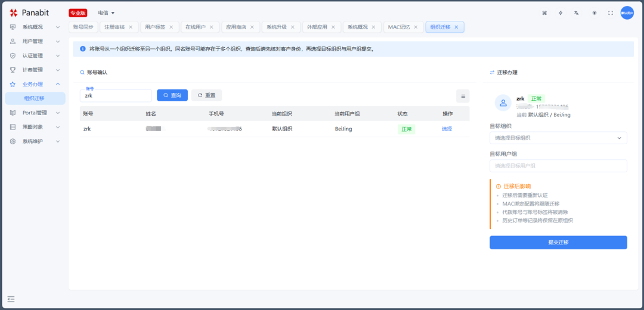Click the 默认组织 cell in zrk row
Image resolution: width=644 pixels, height=310 pixels.
point(282,129)
